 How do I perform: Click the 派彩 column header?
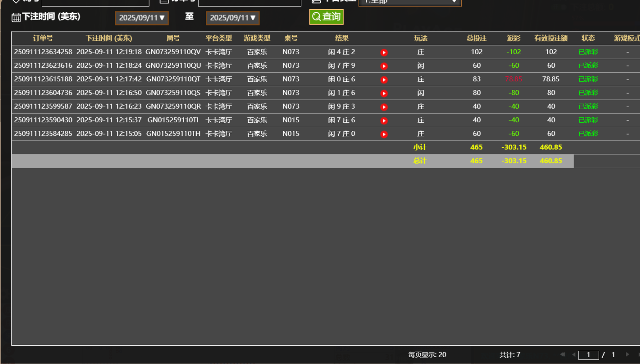pyautogui.click(x=514, y=38)
